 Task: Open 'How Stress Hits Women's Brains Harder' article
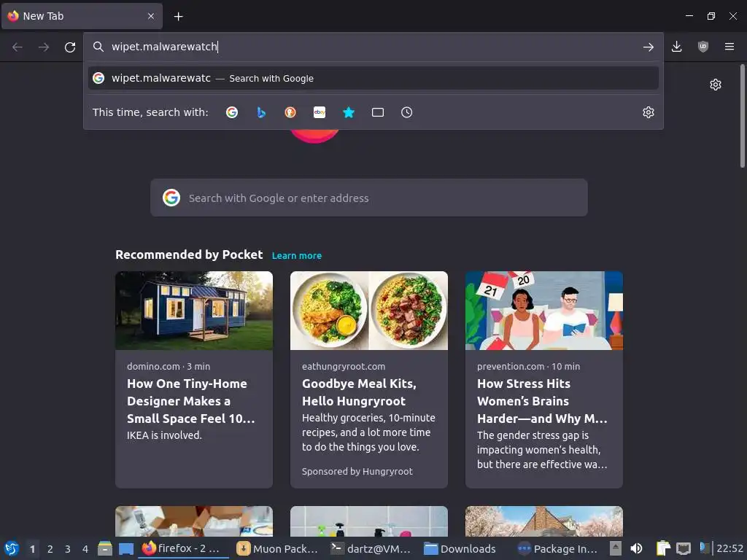(542, 401)
